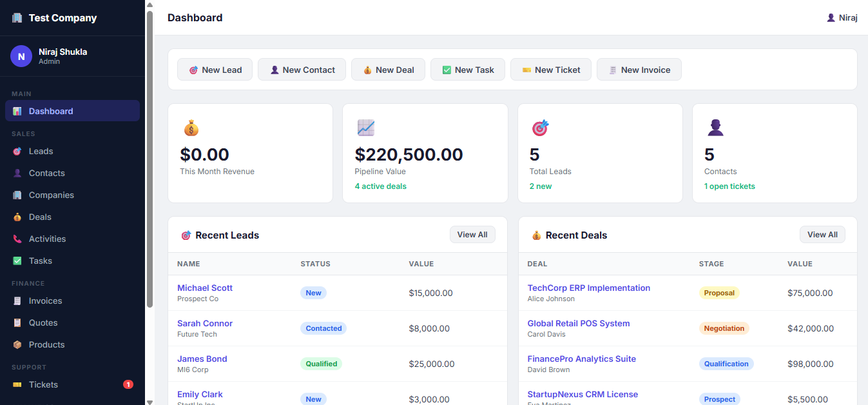Image resolution: width=868 pixels, height=405 pixels.
Task: Open the TechCorp ERP Implementation deal
Action: pos(588,288)
